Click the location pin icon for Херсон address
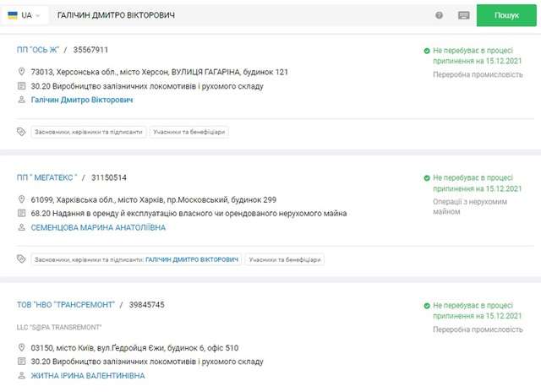 [x=22, y=73]
